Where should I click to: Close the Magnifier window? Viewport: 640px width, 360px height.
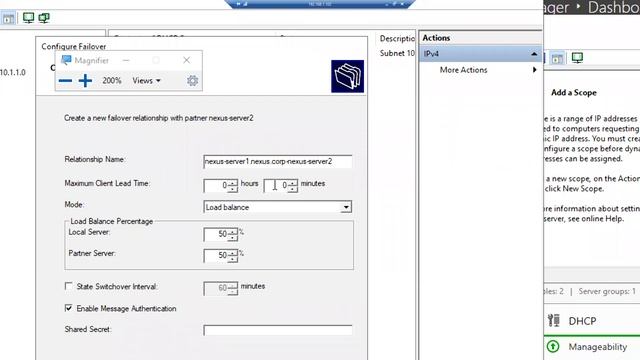[187, 60]
